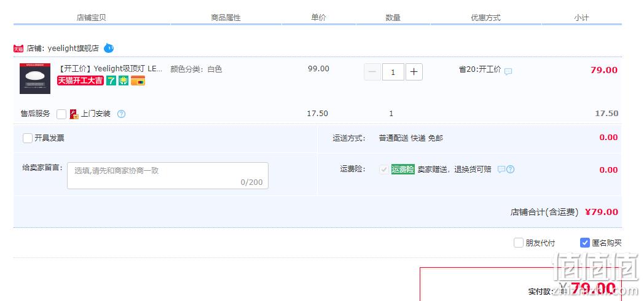Click the 颜色分类：白色 attribute text
The width and height of the screenshot is (644, 301).
(x=196, y=69)
